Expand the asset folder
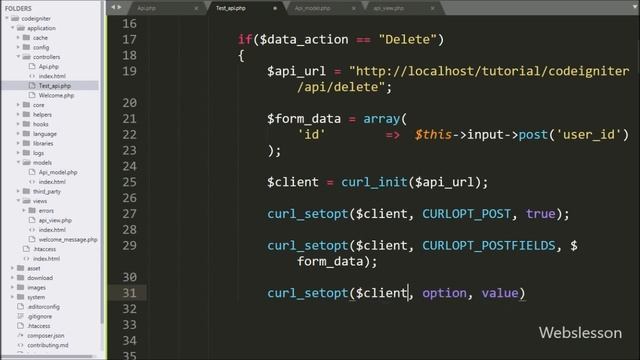This screenshot has height=360, width=640. 12,268
